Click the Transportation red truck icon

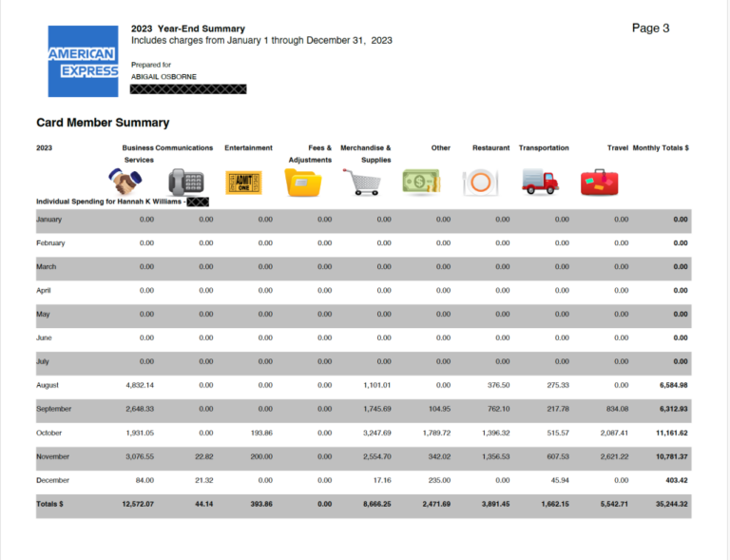pyautogui.click(x=540, y=181)
